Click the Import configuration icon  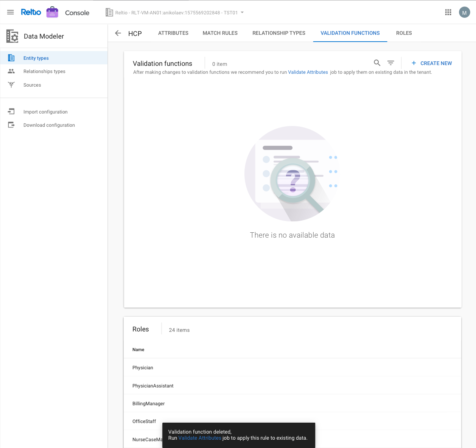(11, 112)
